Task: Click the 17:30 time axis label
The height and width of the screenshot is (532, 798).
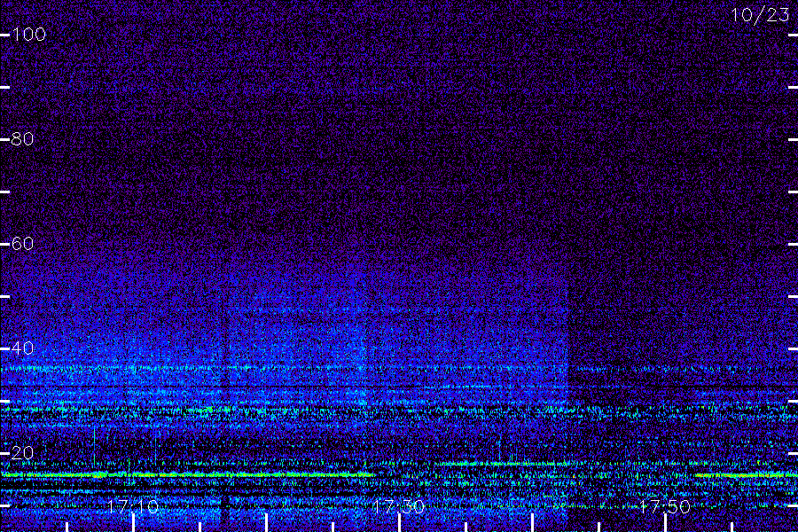Action: pos(398,506)
